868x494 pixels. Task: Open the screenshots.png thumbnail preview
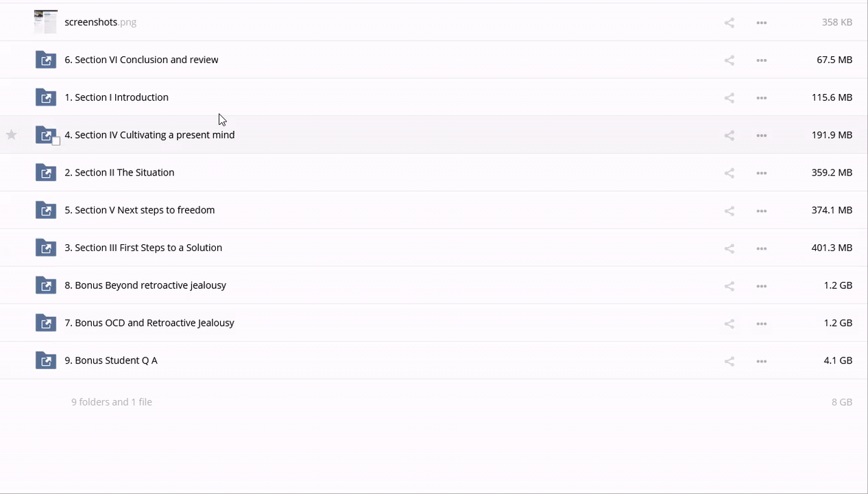click(46, 22)
